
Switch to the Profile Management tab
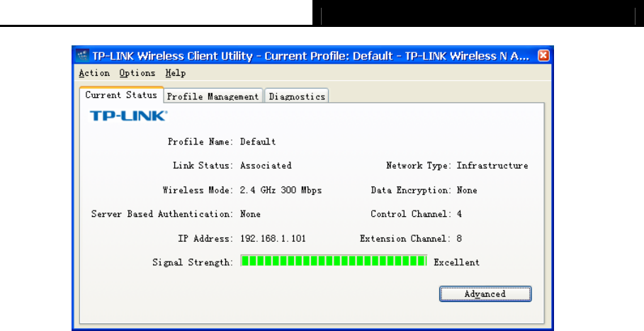[x=213, y=96]
